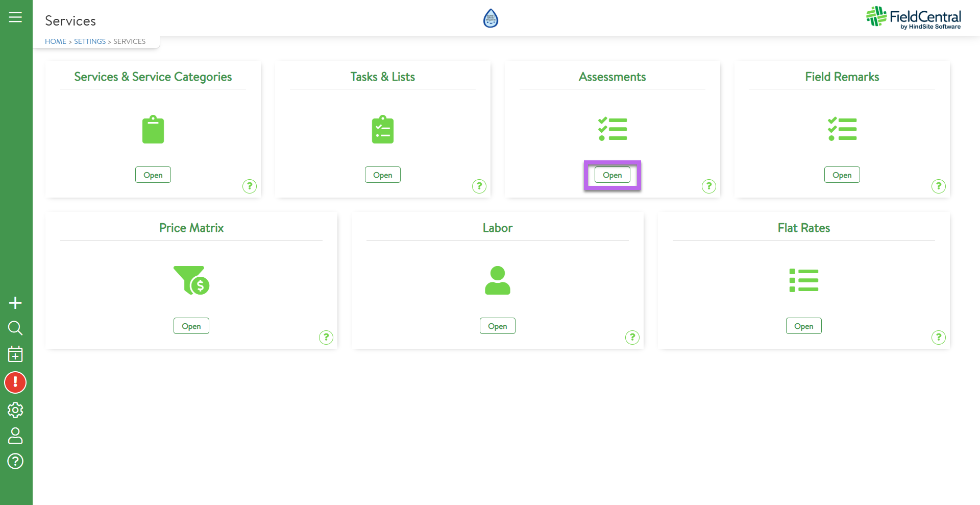Click the plus add icon in sidebar
This screenshot has height=505, width=980.
pyautogui.click(x=15, y=303)
